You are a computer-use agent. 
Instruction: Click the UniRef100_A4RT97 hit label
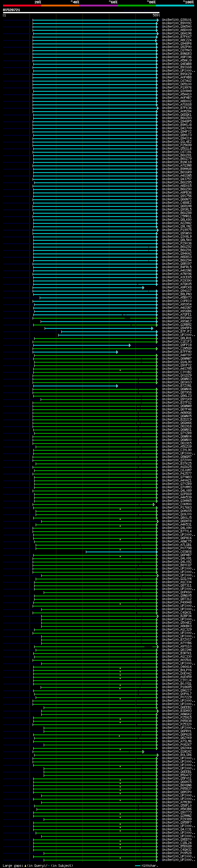tap(177, 356)
